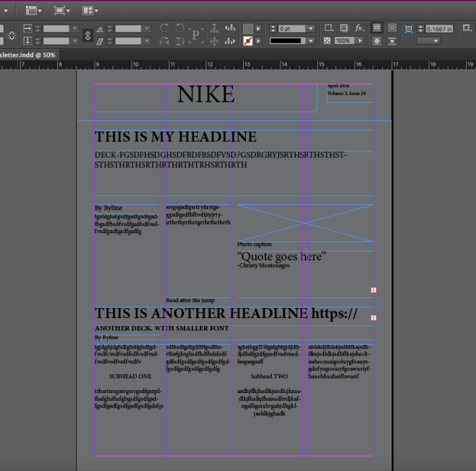476x471 pixels.
Task: Click the Select Content icon
Action: [x=214, y=40]
